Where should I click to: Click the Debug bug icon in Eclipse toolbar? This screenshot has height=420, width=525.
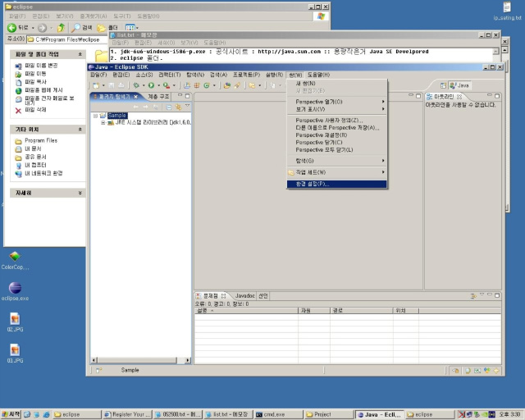tap(136, 85)
